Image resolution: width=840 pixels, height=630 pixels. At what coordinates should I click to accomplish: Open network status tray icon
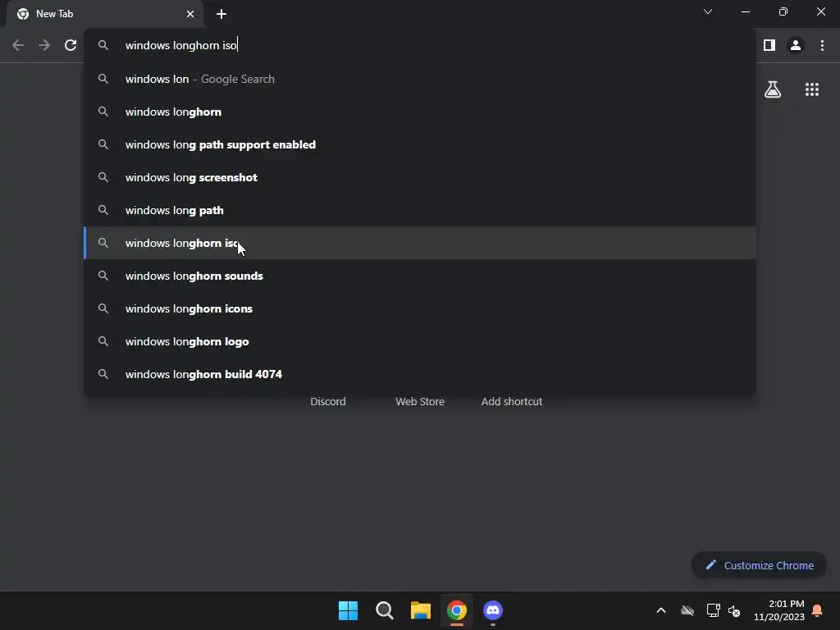click(x=713, y=610)
